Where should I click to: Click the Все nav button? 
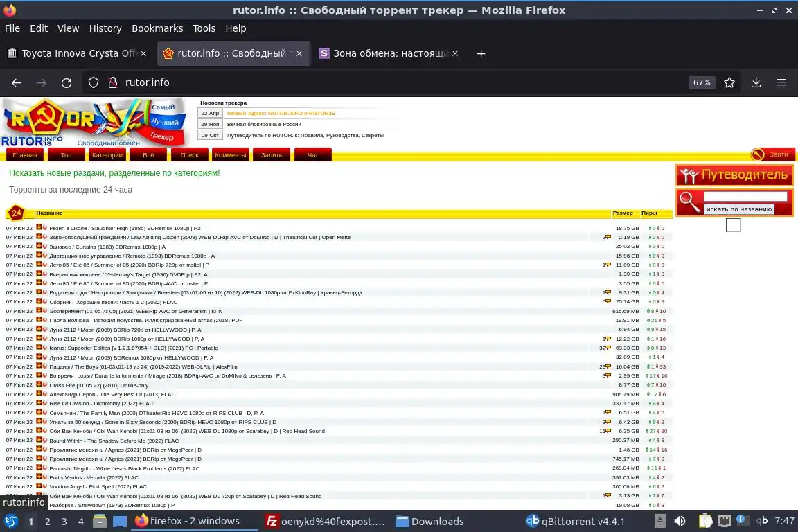coord(148,154)
